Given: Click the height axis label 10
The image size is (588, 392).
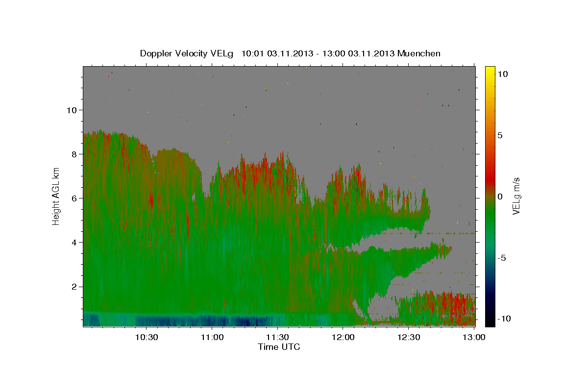Looking at the screenshot, I should coord(72,110).
